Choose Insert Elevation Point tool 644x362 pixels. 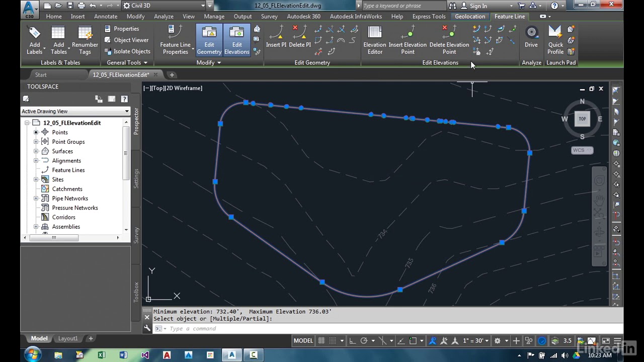(408, 40)
